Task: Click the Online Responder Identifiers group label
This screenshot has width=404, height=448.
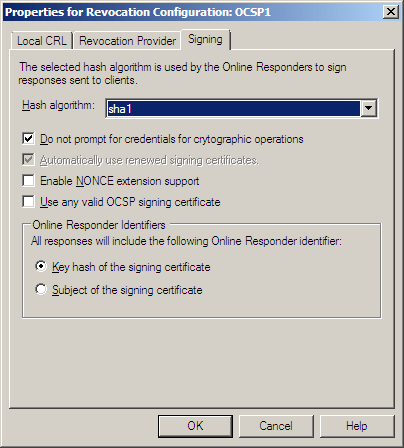Action: 99,225
